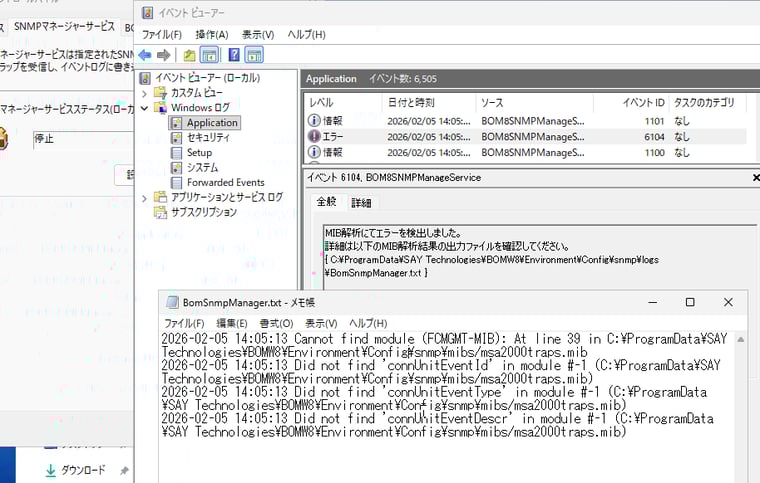Click info icon on event 1100 row
Screen dimensions: 760x483
click(x=314, y=152)
